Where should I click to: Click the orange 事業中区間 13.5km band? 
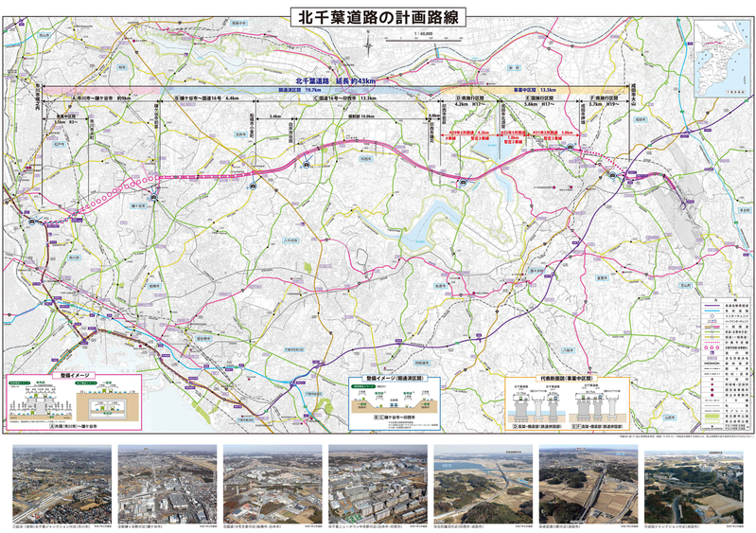point(536,90)
